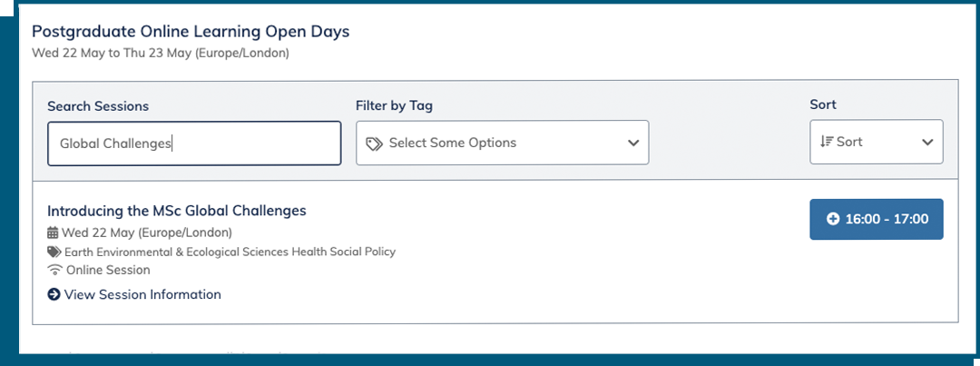980x366 pixels.
Task: Click the calendar icon beside Wed 22 May
Action: tap(53, 232)
